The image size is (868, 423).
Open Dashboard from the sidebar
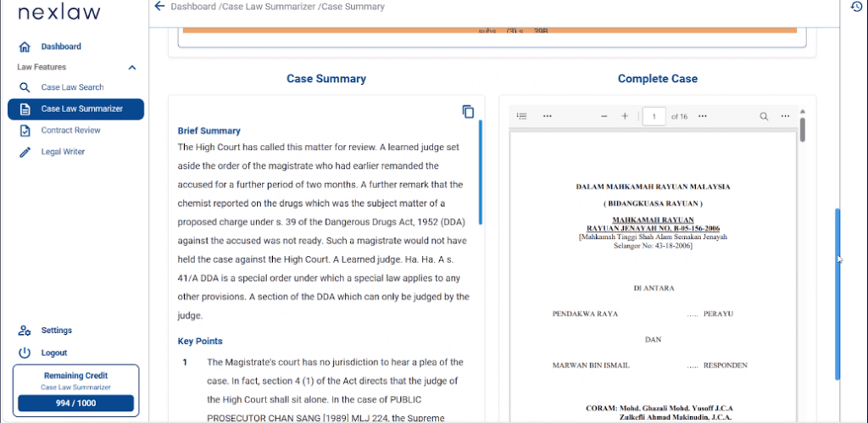[x=61, y=47]
